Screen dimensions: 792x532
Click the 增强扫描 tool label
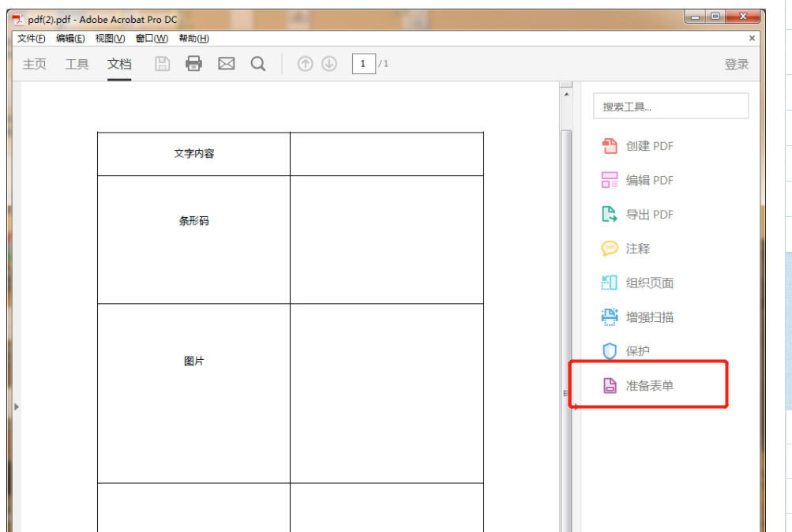(x=650, y=317)
